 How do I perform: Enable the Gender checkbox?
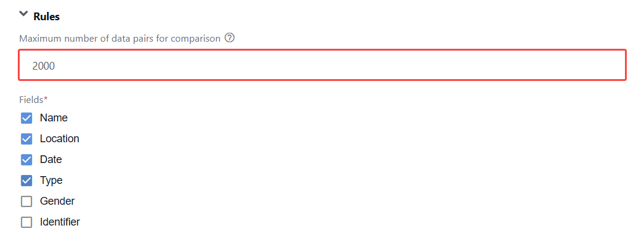26,202
